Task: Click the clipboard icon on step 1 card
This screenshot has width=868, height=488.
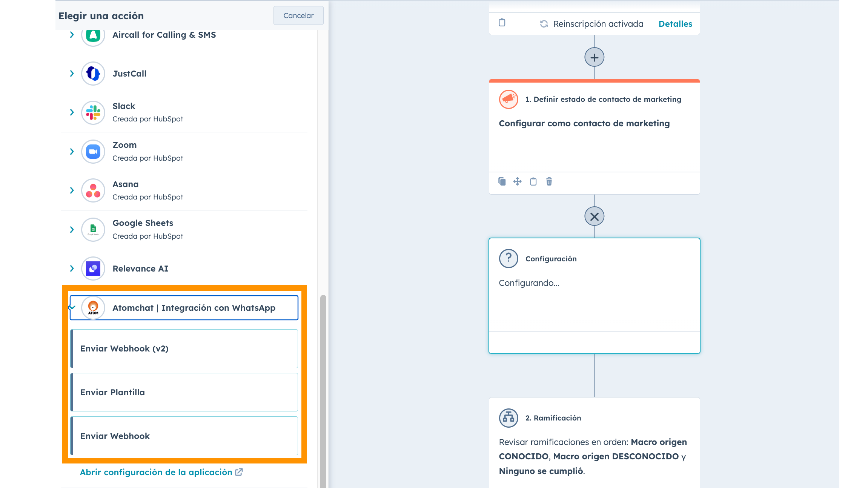Action: (x=533, y=181)
